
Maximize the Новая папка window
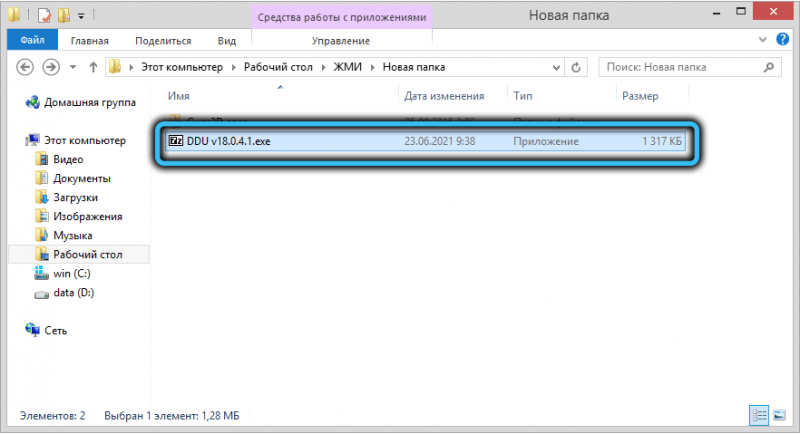[741, 12]
